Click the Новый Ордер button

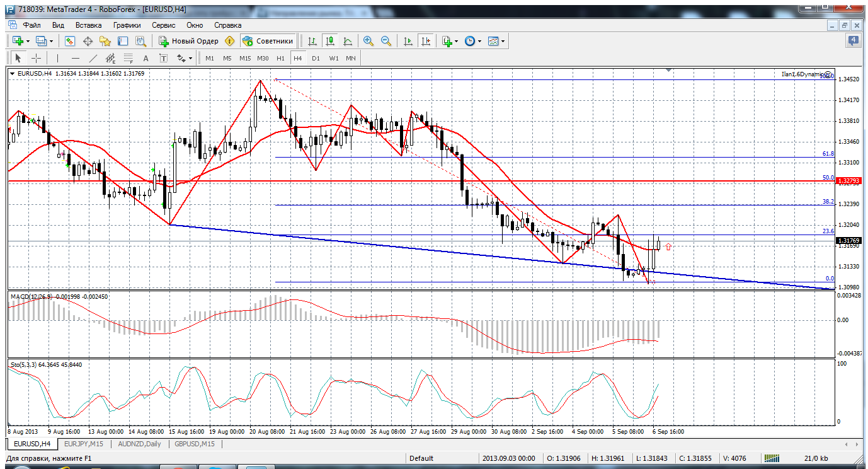(x=188, y=41)
